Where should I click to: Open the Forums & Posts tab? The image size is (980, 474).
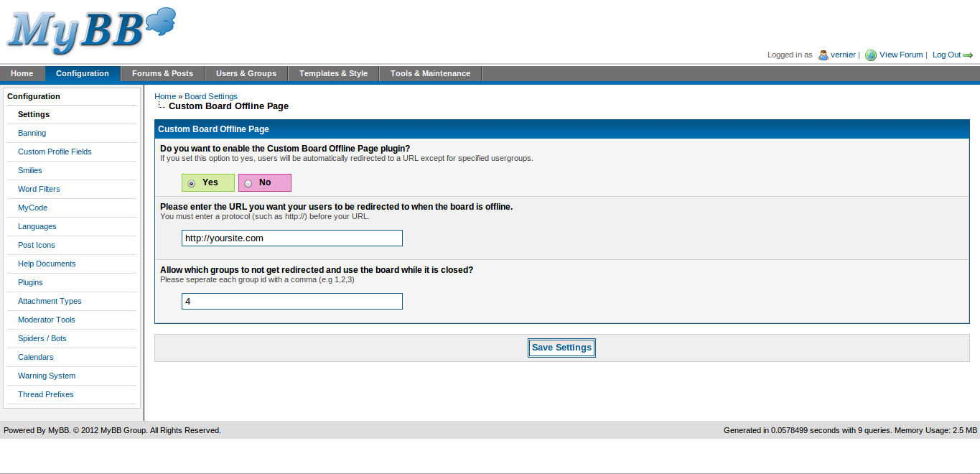coord(162,73)
